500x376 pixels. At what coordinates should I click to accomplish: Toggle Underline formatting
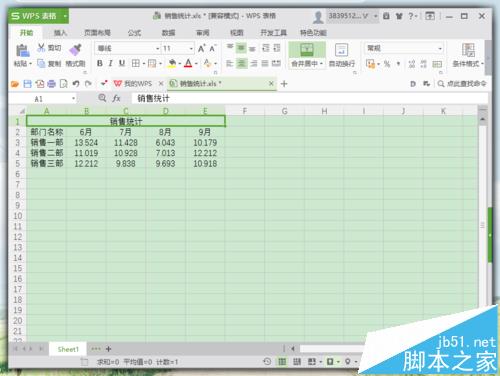coord(122,63)
